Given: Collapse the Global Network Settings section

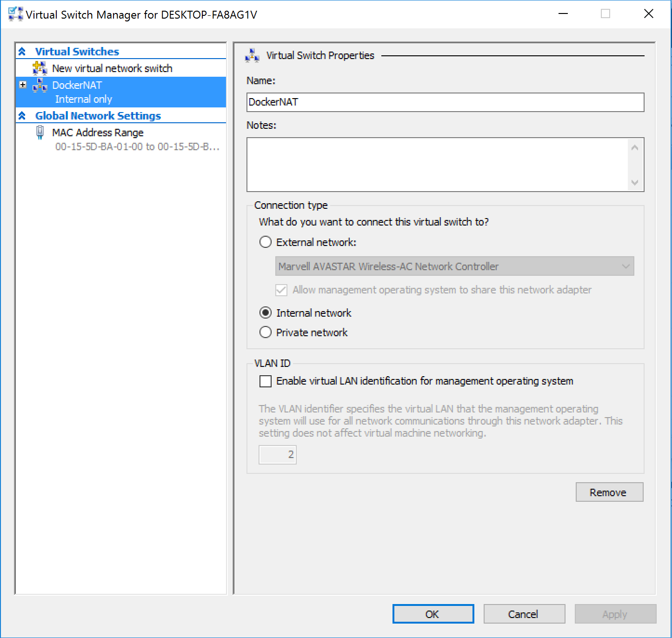Looking at the screenshot, I should 22,115.
